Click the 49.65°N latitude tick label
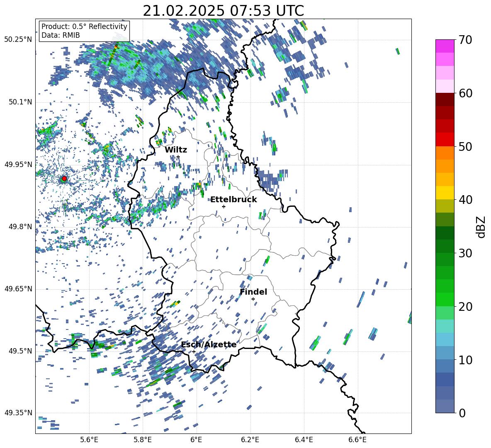491x448 pixels. (x=18, y=289)
